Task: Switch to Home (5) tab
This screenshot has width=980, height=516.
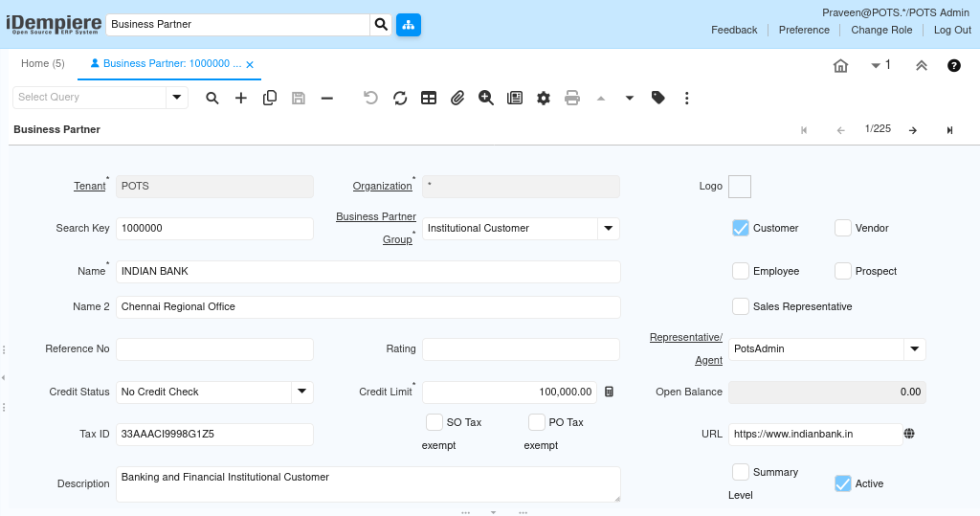Action: [42, 63]
